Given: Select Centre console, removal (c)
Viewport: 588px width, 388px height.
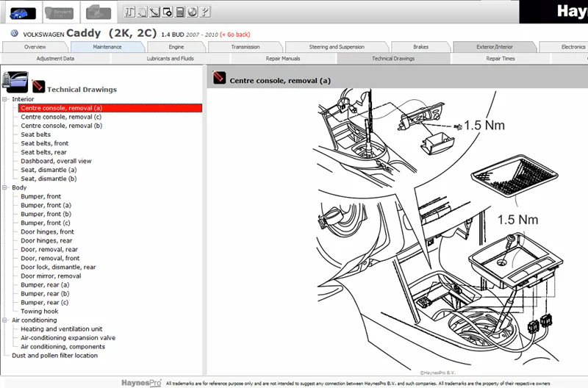Looking at the screenshot, I should 61,117.
